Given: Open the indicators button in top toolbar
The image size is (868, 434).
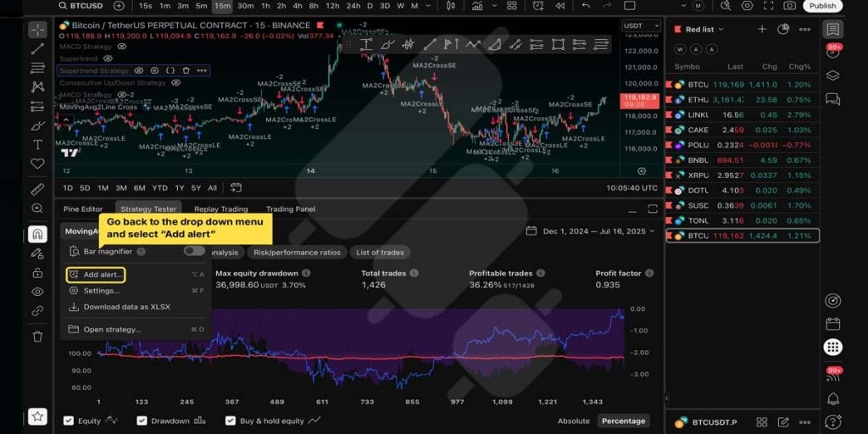Looking at the screenshot, I should (477, 6).
